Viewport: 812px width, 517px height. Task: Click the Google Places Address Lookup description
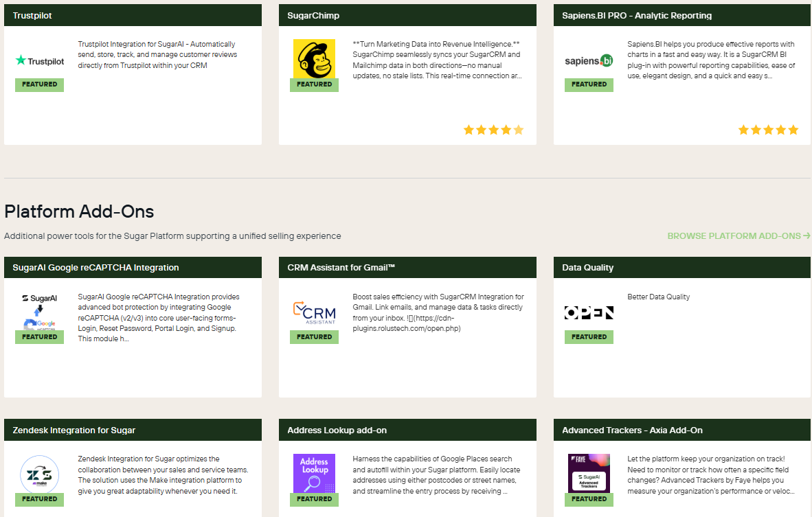[436, 475]
